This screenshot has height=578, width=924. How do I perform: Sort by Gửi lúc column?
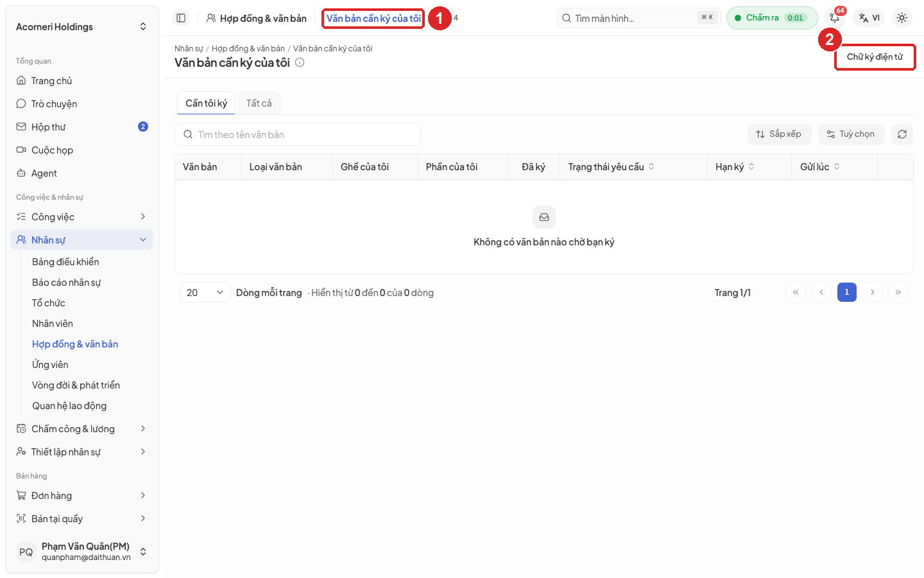tap(819, 167)
